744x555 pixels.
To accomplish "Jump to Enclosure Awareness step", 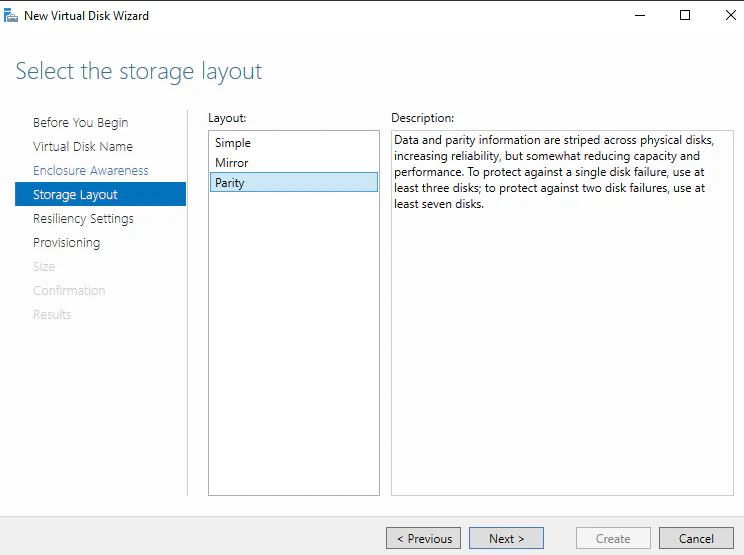I will coord(90,170).
